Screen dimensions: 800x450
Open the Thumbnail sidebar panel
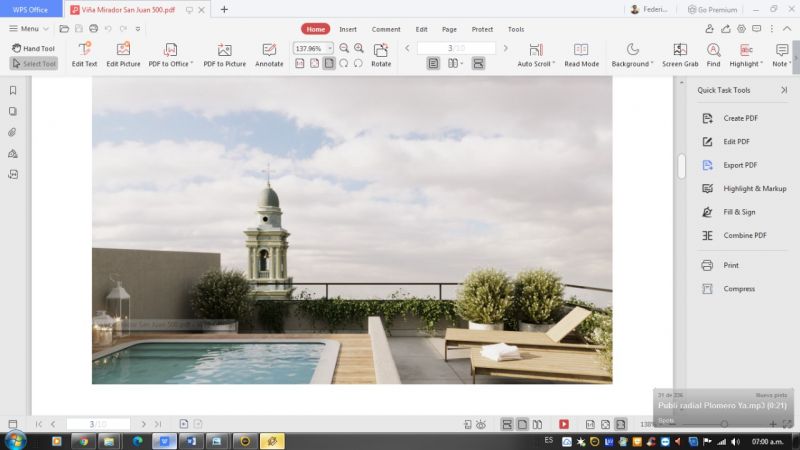click(13, 111)
